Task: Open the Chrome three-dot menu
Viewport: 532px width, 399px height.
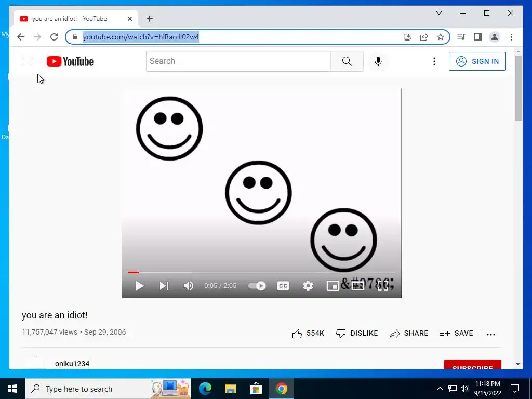Action: click(x=511, y=37)
